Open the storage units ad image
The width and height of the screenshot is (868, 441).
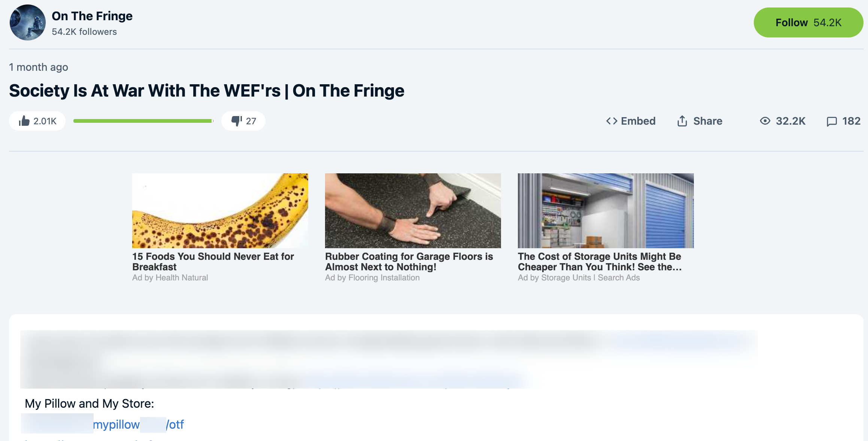coord(606,210)
